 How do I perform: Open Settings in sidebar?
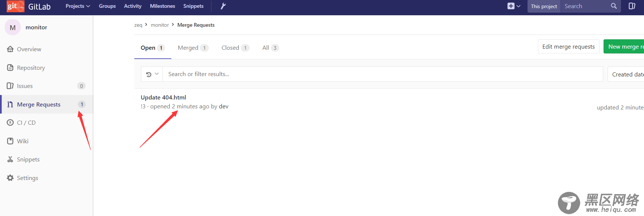pos(27,178)
